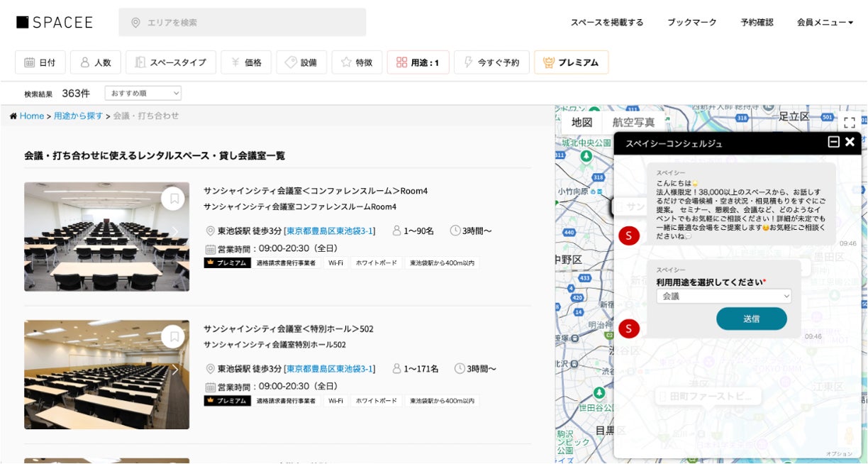Minimize the スペイシーコンシェルジュ chat window
This screenshot has width=868, height=464.
[833, 142]
